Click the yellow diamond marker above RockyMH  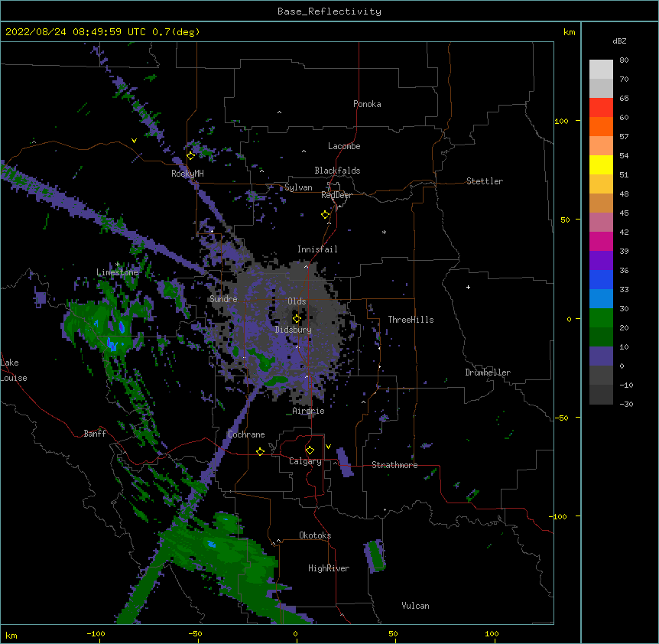pyautogui.click(x=190, y=156)
